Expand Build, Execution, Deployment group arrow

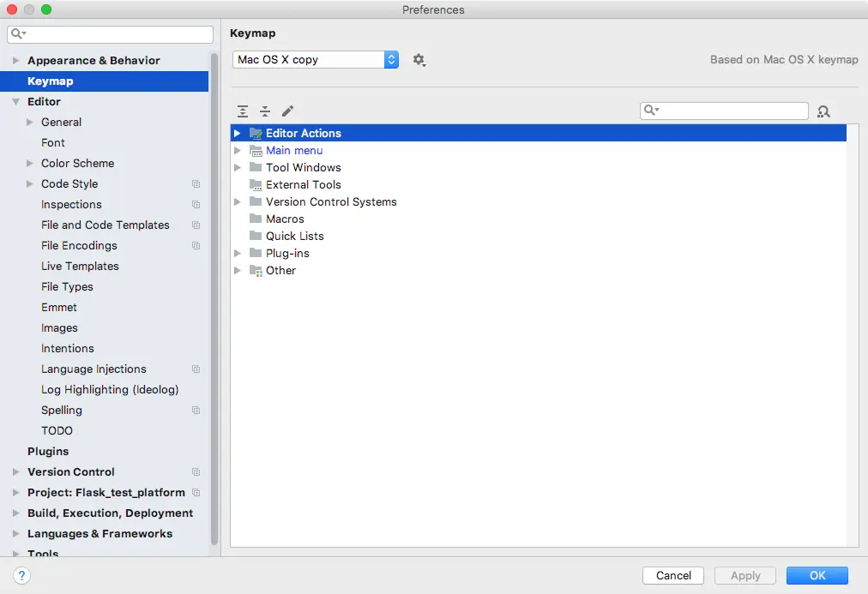(x=16, y=513)
